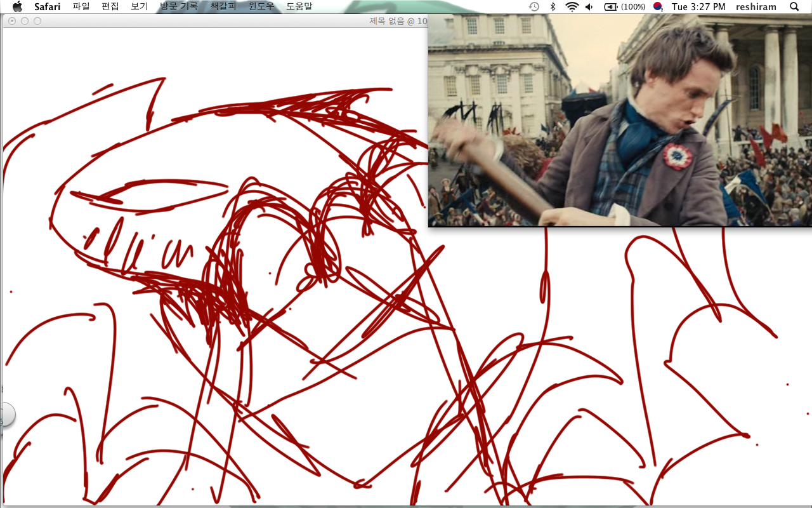Open the Wi-Fi status menu

point(572,6)
